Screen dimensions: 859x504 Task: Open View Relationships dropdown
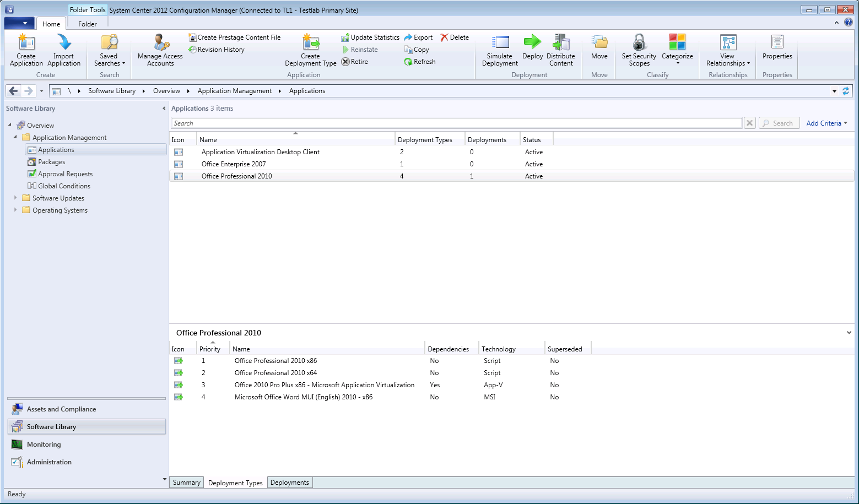[728, 50]
